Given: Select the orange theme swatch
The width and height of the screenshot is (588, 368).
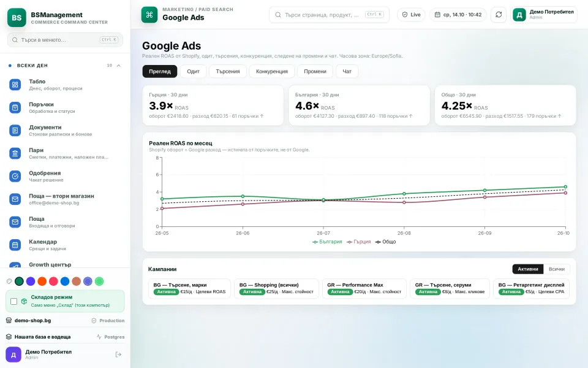Looking at the screenshot, I should [x=42, y=282].
